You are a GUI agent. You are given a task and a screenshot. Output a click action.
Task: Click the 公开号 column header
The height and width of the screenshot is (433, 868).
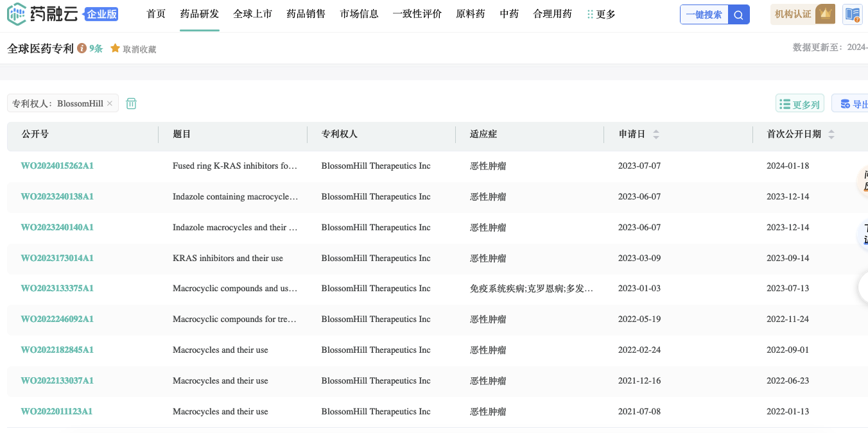pyautogui.click(x=35, y=134)
